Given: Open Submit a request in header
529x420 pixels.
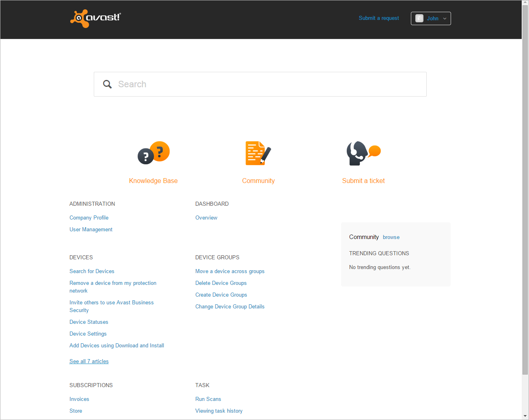Looking at the screenshot, I should click(379, 18).
